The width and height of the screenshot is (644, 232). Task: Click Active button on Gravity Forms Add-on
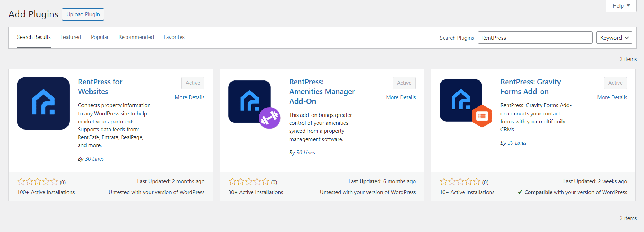[x=616, y=83]
